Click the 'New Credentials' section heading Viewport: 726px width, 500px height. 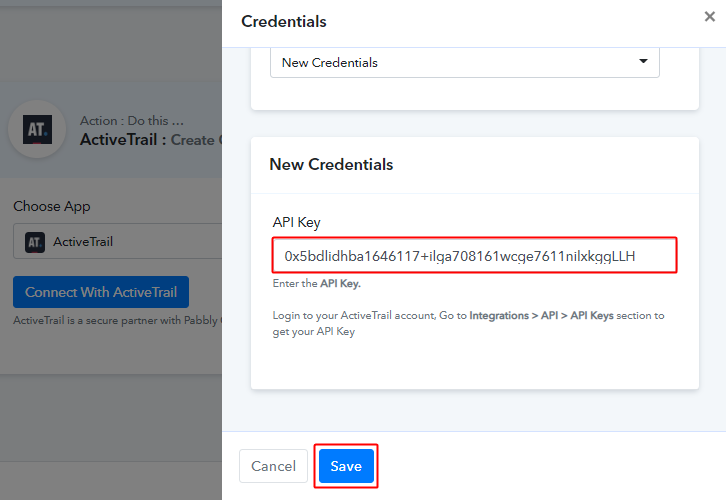(x=331, y=164)
